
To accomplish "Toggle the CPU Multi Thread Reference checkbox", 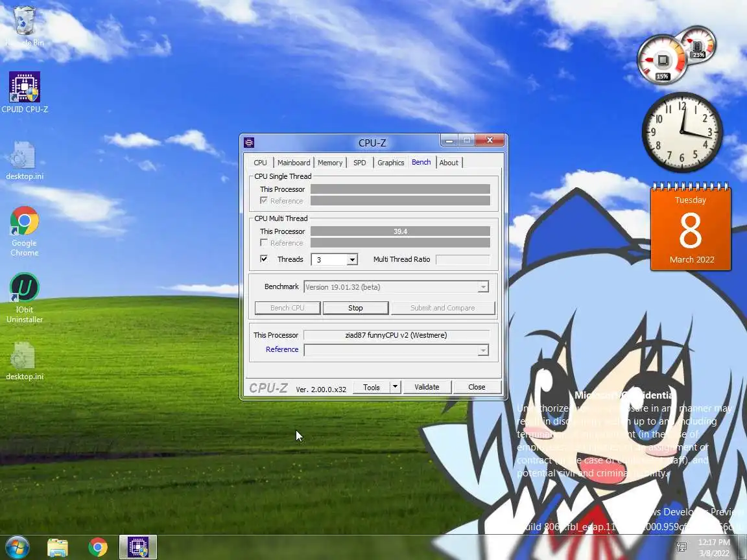I will (x=263, y=242).
